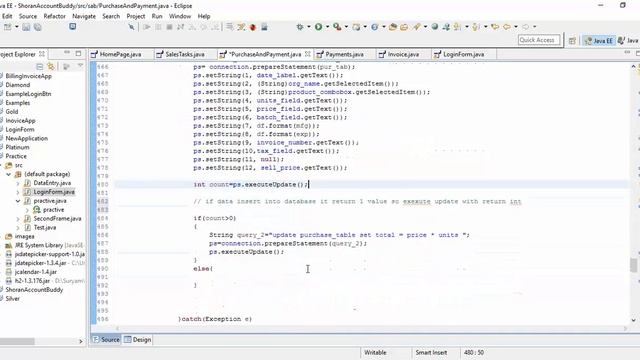Image resolution: width=640 pixels, height=360 pixels.
Task: Open the Refactor menu
Action: [54, 16]
